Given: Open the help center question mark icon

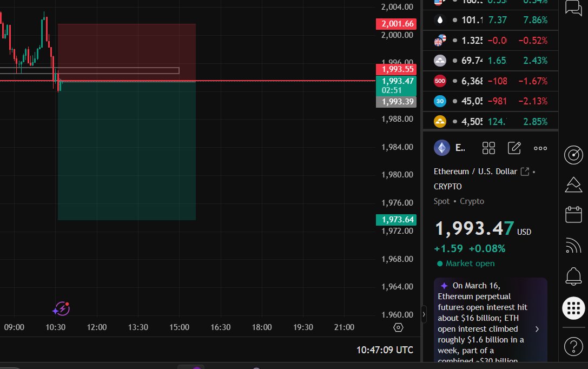Looking at the screenshot, I should point(573,346).
